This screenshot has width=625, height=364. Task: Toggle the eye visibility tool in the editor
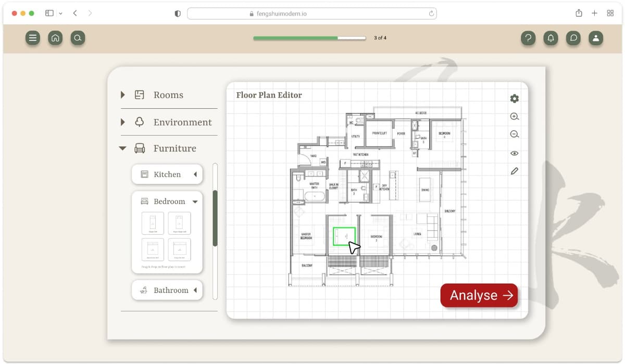point(514,153)
